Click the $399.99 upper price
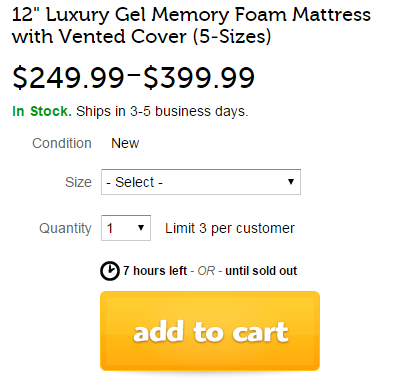 [199, 78]
